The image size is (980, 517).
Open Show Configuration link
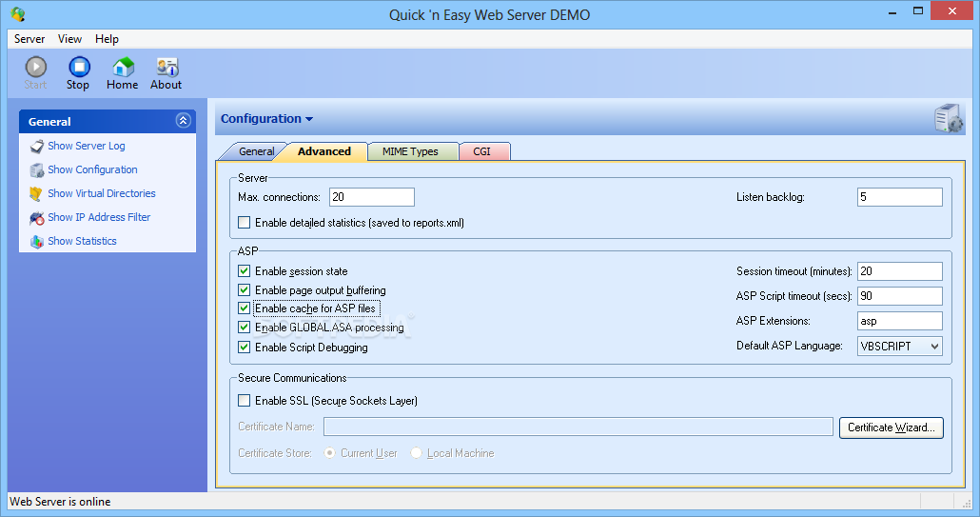92,169
